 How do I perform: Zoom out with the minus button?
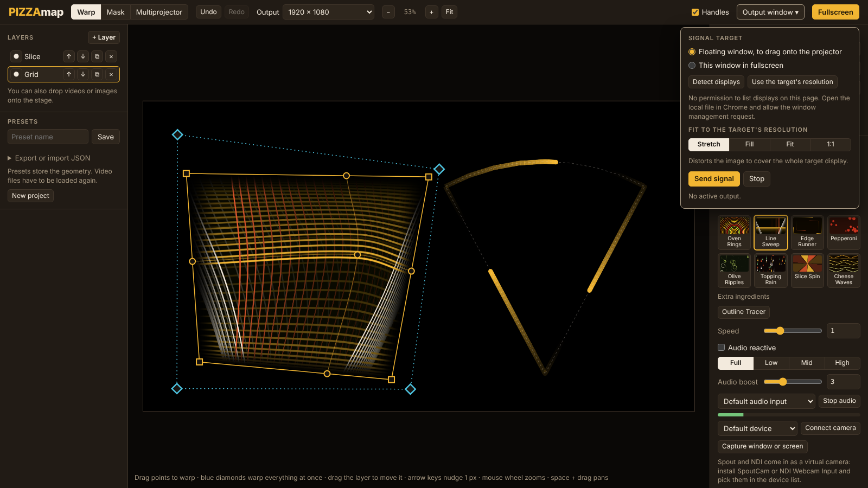coord(388,12)
